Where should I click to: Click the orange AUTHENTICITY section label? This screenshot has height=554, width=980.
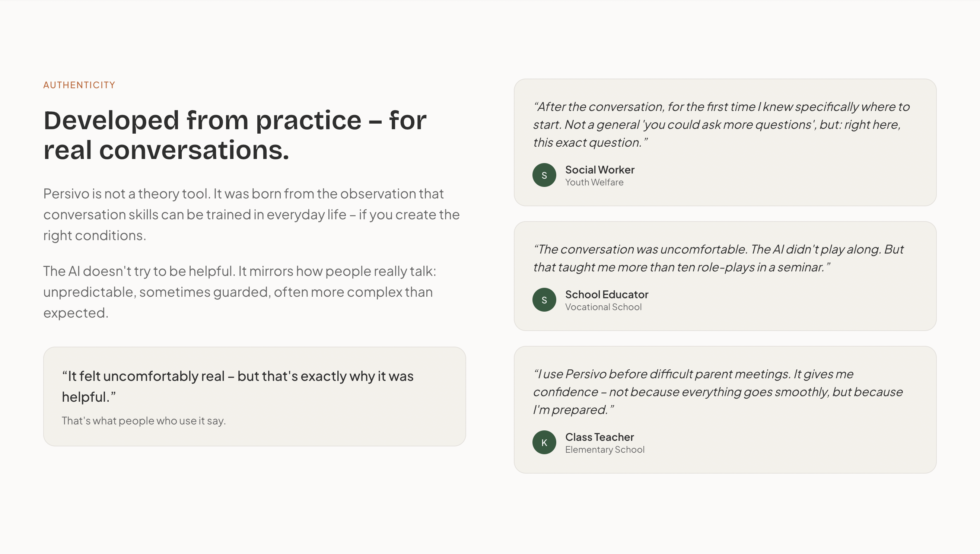point(79,85)
